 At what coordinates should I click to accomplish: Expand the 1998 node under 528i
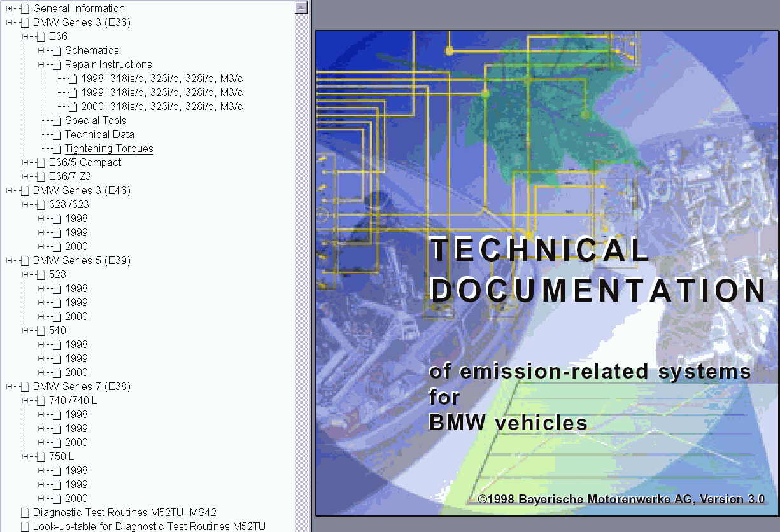pos(41,288)
